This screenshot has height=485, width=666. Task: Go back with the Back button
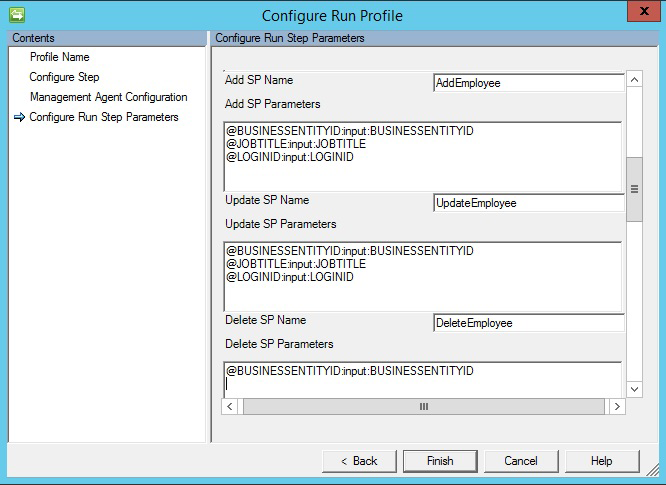pyautogui.click(x=359, y=461)
